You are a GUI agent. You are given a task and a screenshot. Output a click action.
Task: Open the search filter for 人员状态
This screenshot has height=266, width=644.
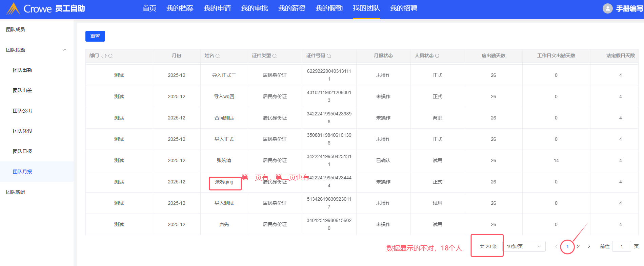[x=437, y=56]
